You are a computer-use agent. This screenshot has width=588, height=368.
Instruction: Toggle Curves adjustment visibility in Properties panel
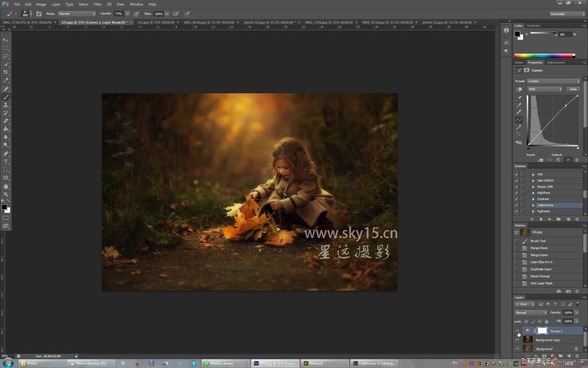pos(568,160)
